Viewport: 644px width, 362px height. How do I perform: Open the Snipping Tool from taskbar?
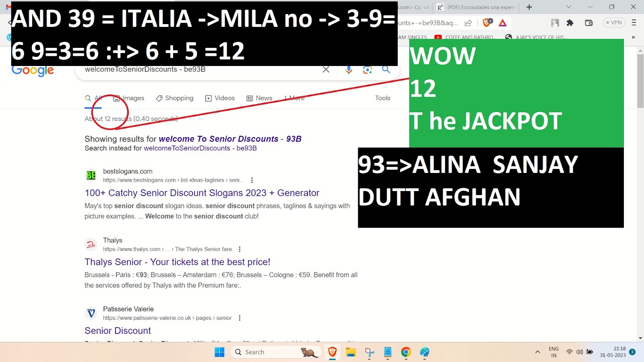(x=369, y=352)
